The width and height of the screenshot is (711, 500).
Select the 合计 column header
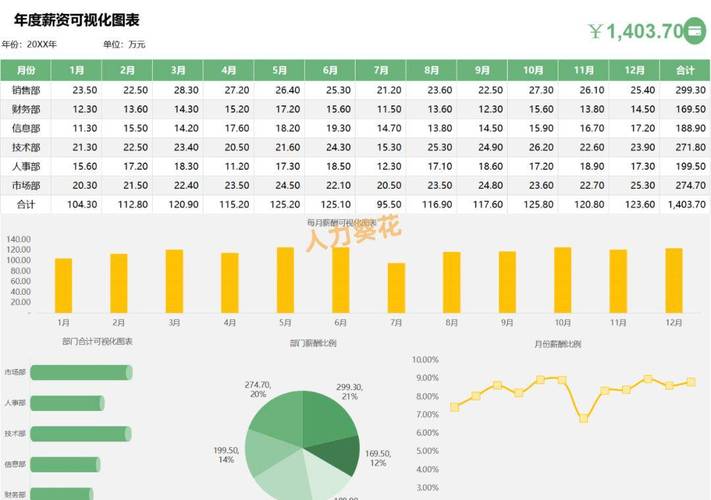(x=685, y=70)
